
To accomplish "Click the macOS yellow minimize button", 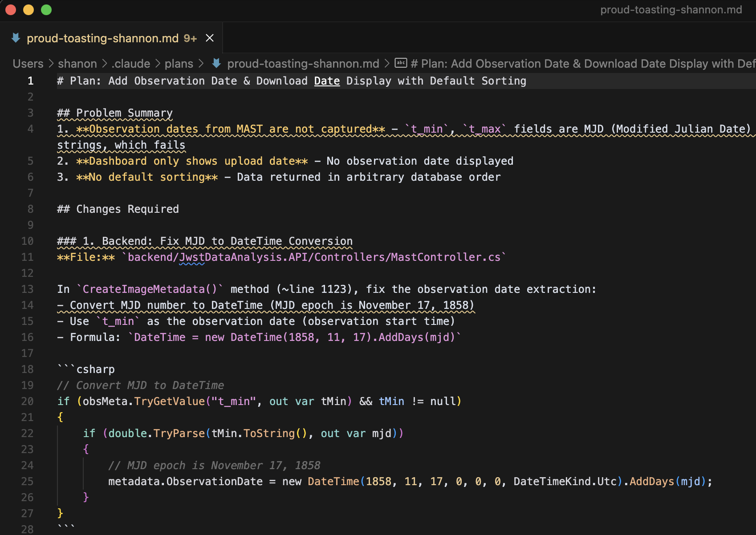I will click(28, 10).
